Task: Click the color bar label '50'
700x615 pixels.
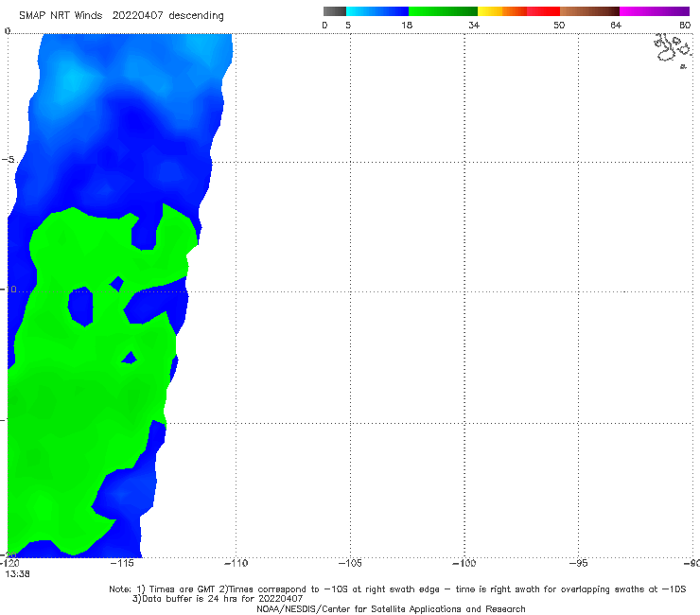Action: pyautogui.click(x=559, y=26)
